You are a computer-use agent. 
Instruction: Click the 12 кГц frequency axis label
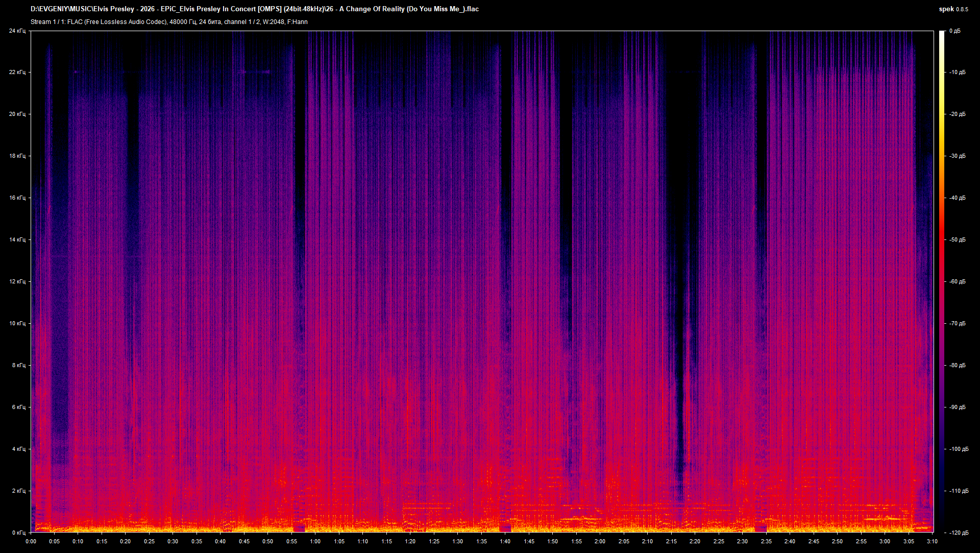coord(17,282)
